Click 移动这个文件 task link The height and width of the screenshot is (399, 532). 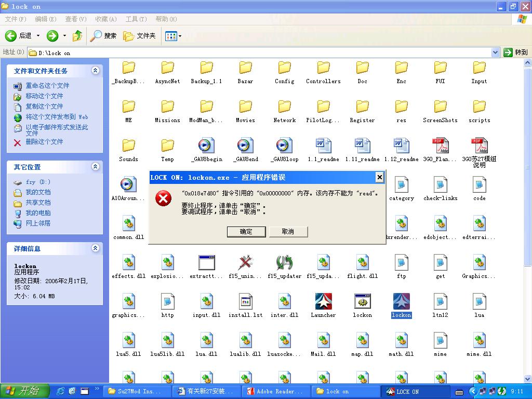coord(44,96)
